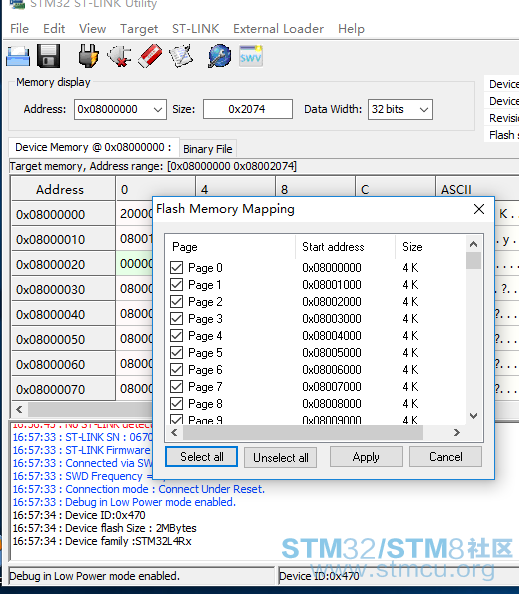Select address row 0x08000020
Screen dimensions: 519x594
click(63, 264)
